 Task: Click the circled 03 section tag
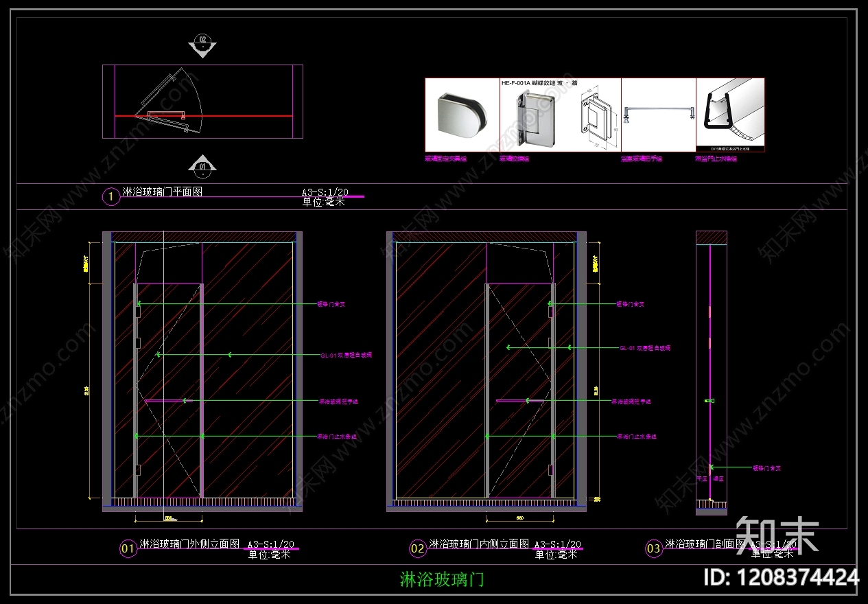click(653, 548)
